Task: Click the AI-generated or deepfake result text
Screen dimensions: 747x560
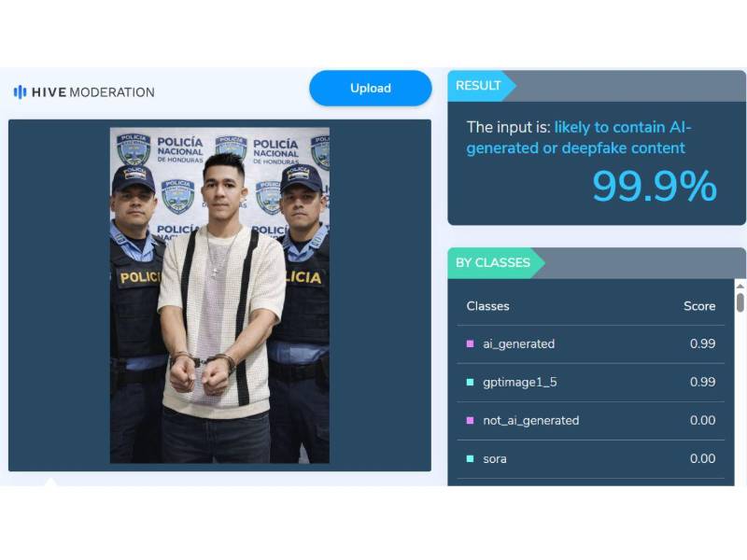Action: pos(579,137)
